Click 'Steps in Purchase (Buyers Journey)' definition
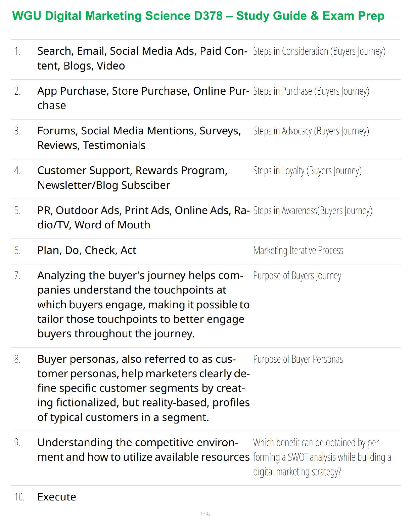The image size is (411, 532). click(311, 91)
